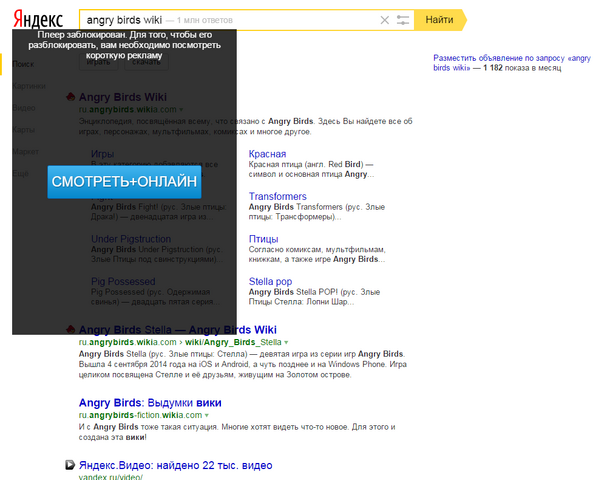Click the Яндекс logo
The image size is (610, 480).
[x=38, y=20]
